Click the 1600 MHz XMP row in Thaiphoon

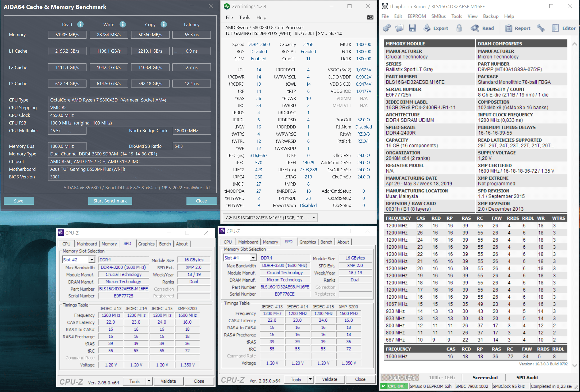(475, 356)
